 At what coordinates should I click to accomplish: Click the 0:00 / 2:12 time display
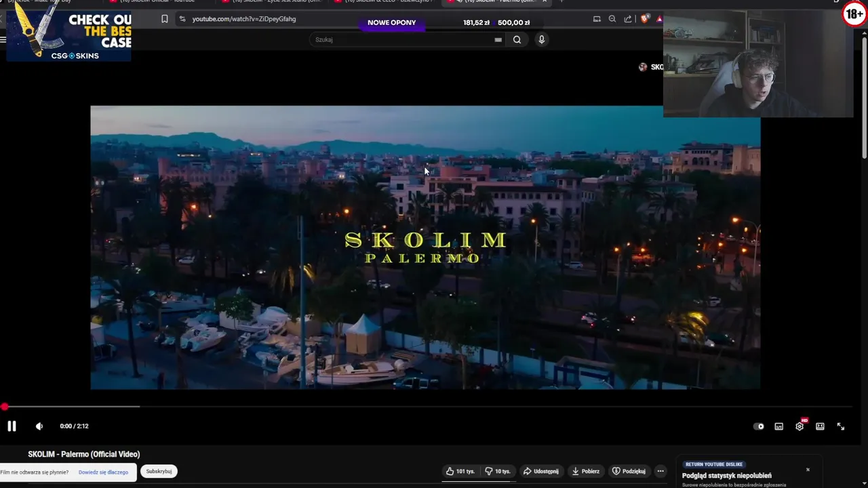[x=74, y=426]
